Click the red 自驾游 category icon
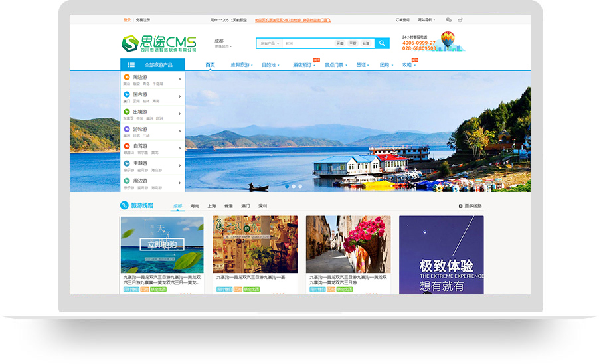 pos(127,146)
